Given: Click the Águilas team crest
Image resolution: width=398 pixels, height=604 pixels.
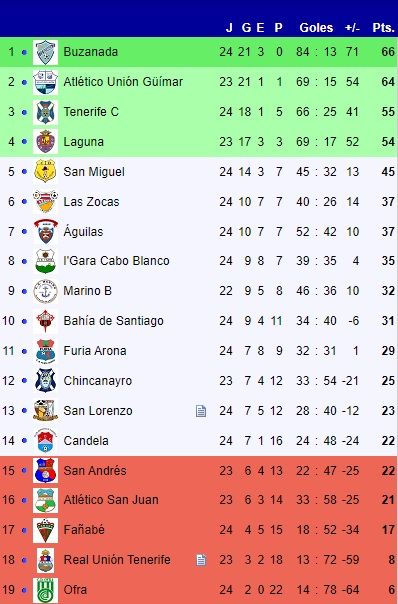Looking at the screenshot, I should coord(45,232).
